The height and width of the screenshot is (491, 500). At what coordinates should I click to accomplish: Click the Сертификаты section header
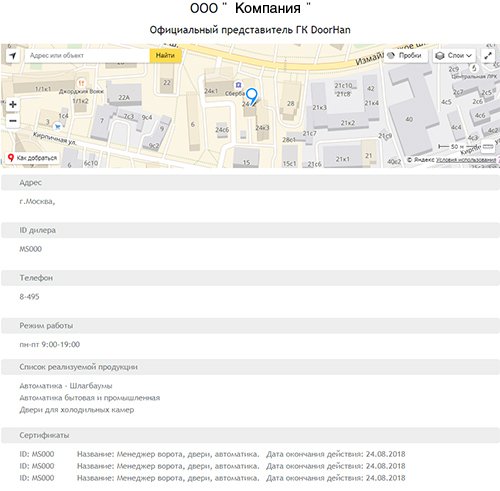click(x=250, y=435)
